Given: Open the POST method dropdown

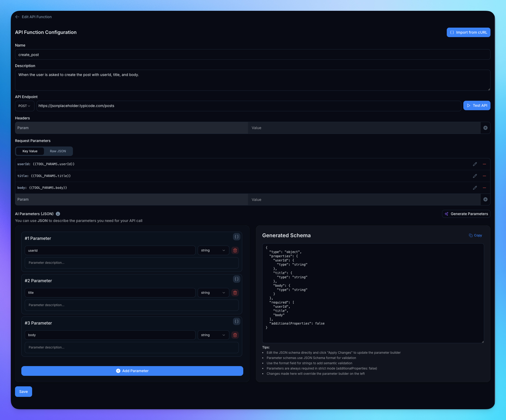Looking at the screenshot, I should (24, 106).
